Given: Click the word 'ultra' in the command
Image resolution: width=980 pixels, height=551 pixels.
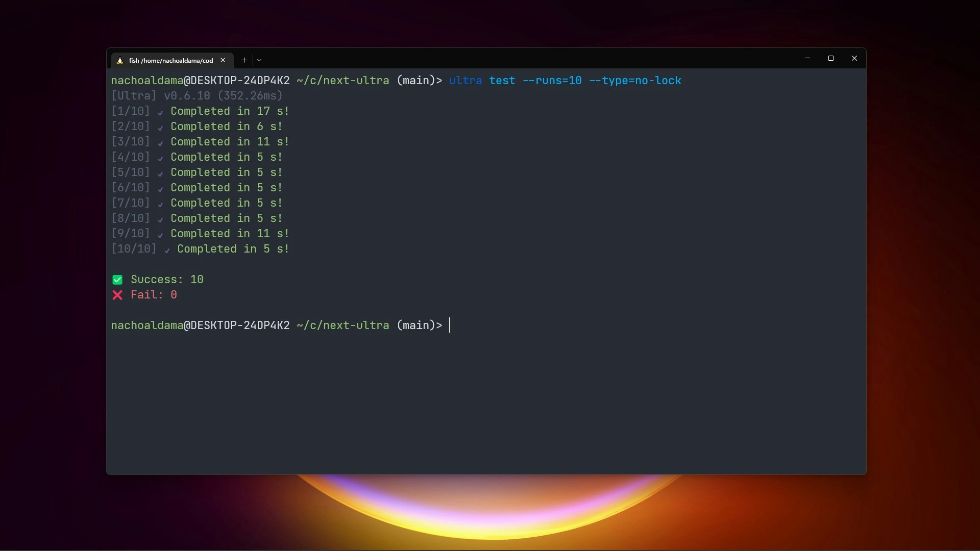Looking at the screenshot, I should pos(465,81).
